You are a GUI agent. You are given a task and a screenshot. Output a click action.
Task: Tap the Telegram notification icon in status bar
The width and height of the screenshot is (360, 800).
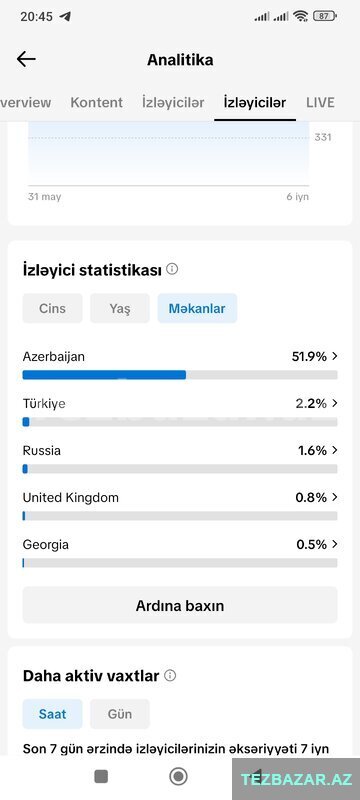click(x=65, y=16)
